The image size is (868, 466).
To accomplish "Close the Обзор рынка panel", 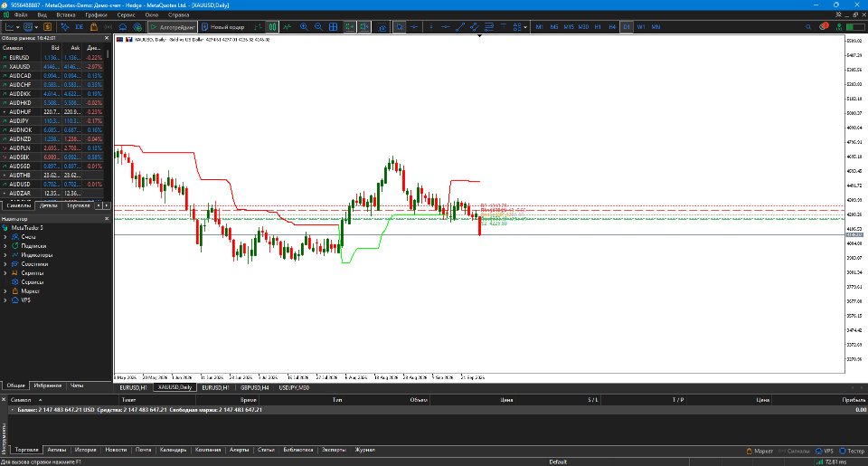I will (x=107, y=38).
